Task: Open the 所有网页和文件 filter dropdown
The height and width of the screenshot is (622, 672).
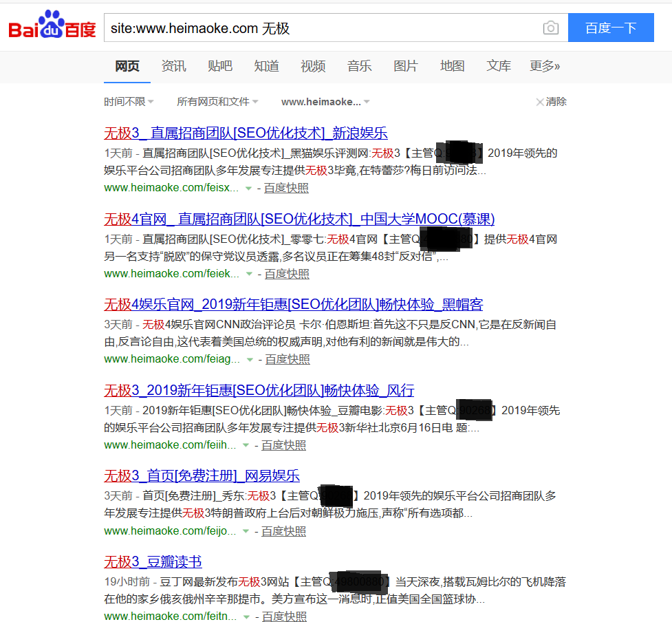Action: (x=217, y=102)
